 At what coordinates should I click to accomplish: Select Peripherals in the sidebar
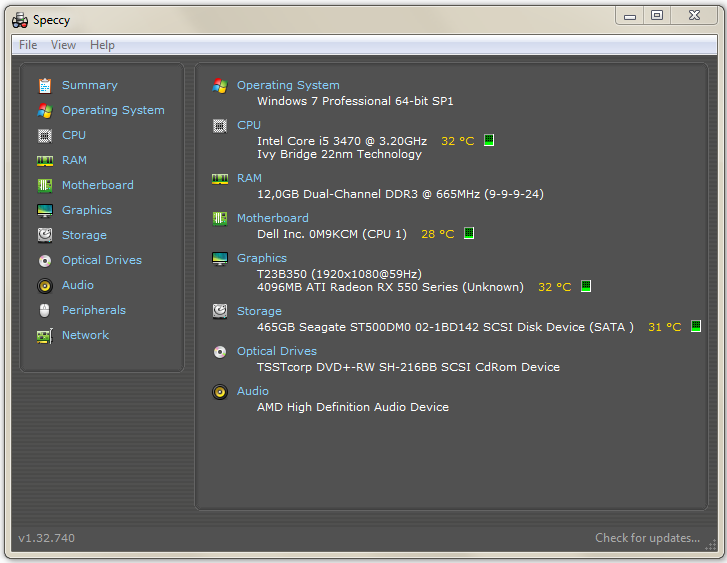click(94, 310)
